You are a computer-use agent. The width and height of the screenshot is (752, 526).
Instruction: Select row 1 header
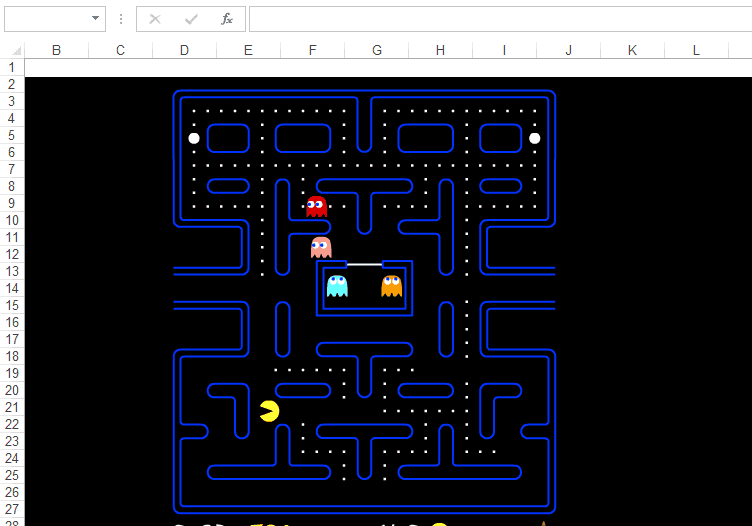(x=12, y=68)
